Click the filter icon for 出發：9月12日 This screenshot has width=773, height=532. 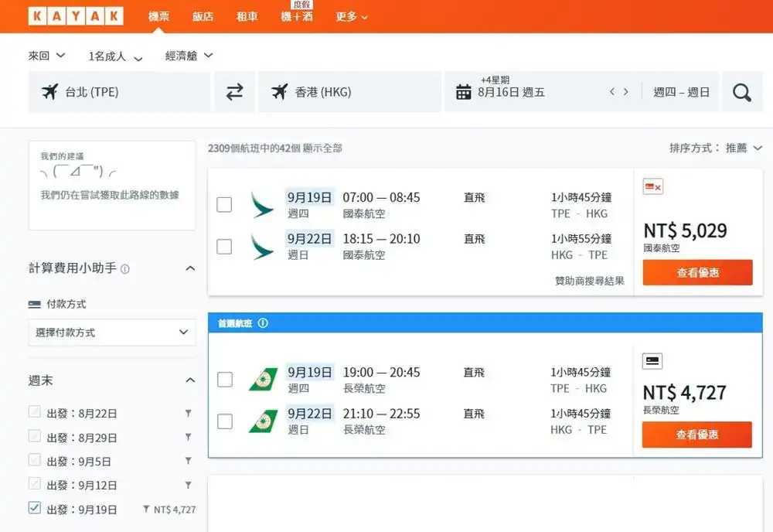coord(189,485)
